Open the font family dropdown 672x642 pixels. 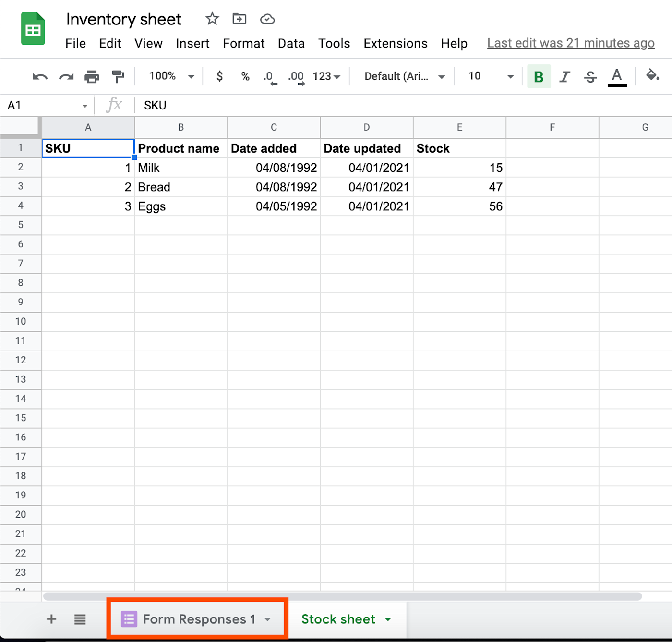[405, 76]
